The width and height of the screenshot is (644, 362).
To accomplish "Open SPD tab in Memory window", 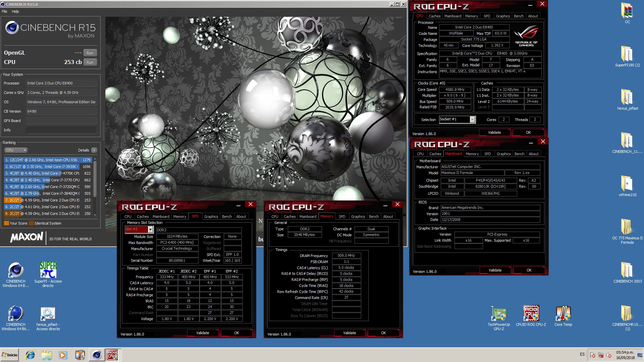I will point(342,217).
